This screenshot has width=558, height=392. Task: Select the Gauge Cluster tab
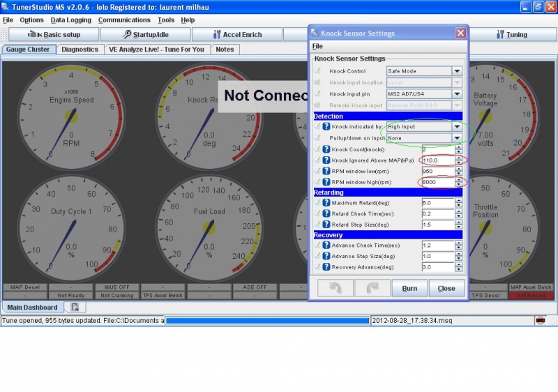28,50
